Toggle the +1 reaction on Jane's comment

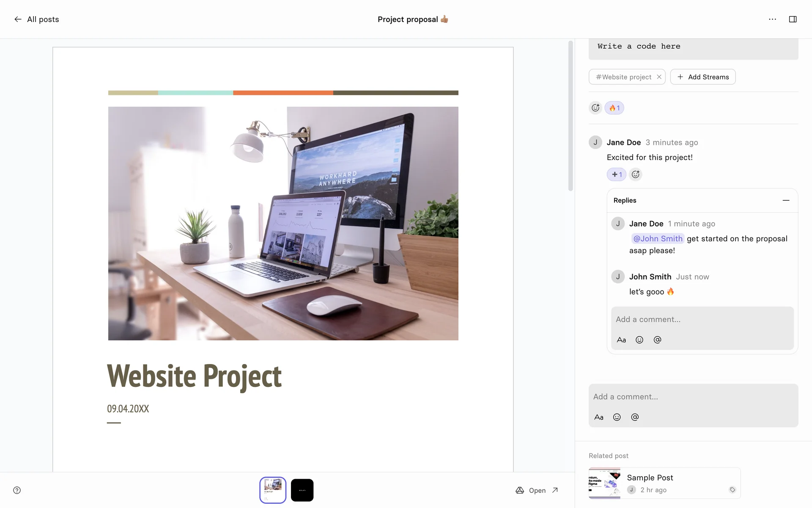point(617,174)
